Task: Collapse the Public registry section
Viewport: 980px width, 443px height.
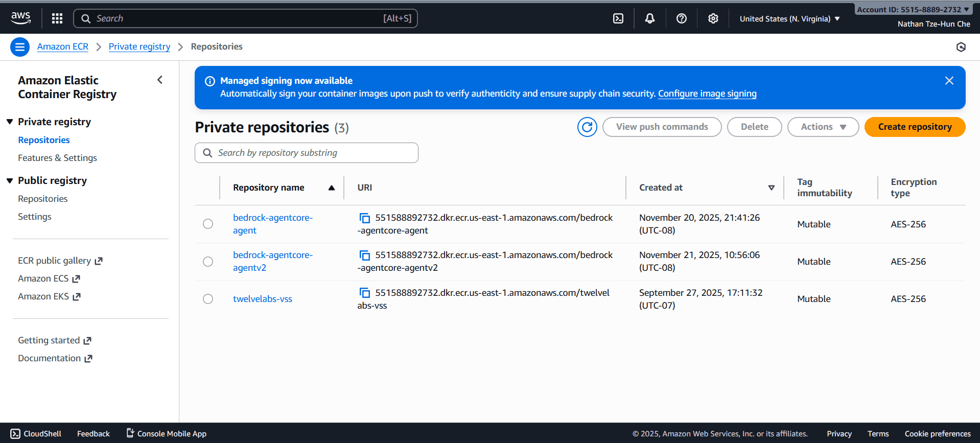Action: click(10, 180)
